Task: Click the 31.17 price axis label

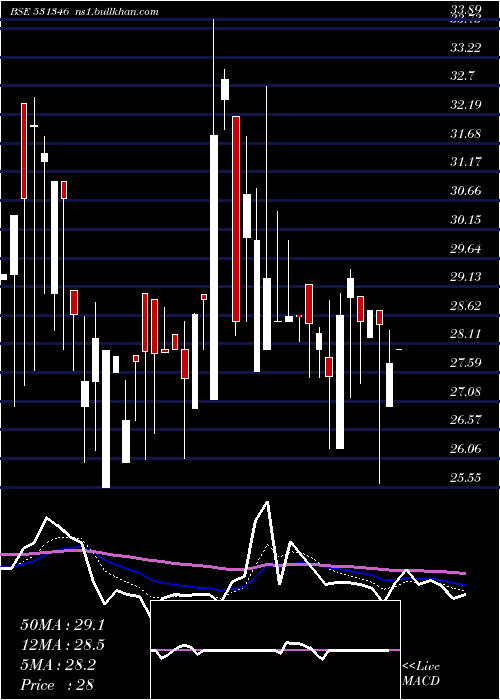Action: pyautogui.click(x=466, y=162)
